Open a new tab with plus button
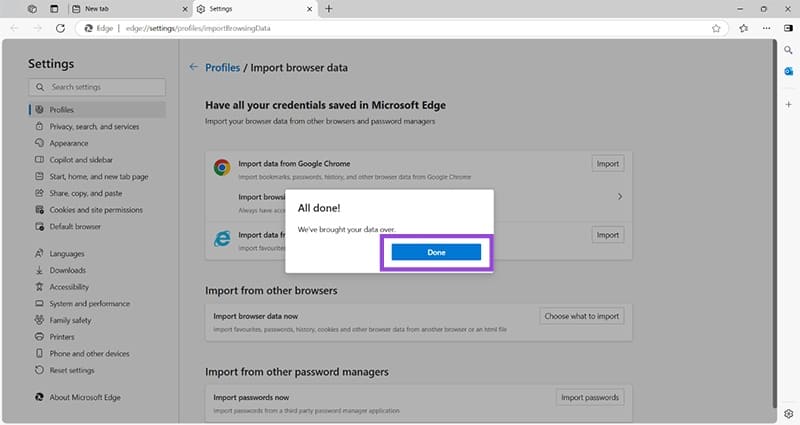The height and width of the screenshot is (425, 800). pyautogui.click(x=329, y=8)
